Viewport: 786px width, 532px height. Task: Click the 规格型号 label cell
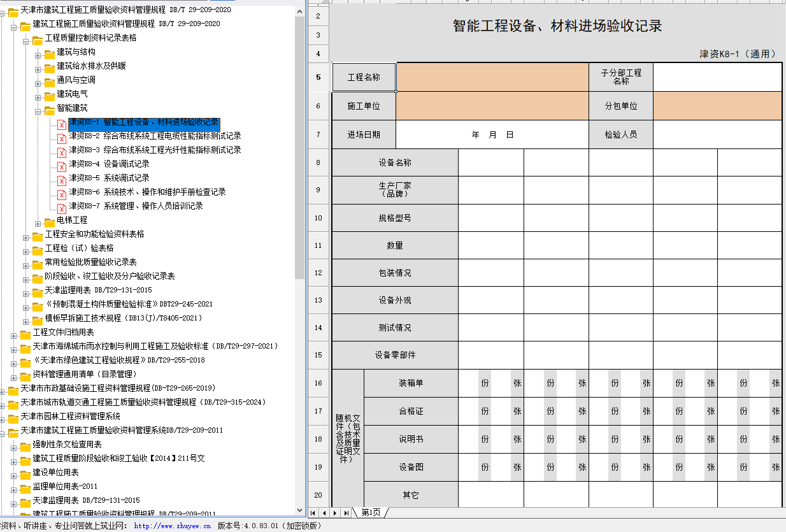coord(395,217)
